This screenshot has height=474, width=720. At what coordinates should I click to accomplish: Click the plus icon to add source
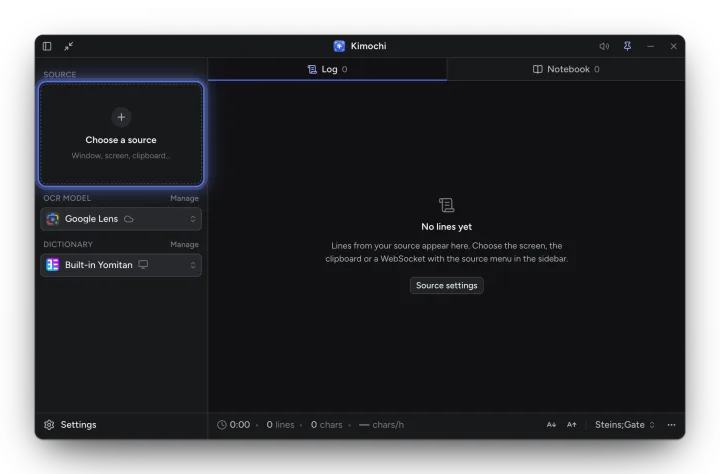pyautogui.click(x=121, y=117)
